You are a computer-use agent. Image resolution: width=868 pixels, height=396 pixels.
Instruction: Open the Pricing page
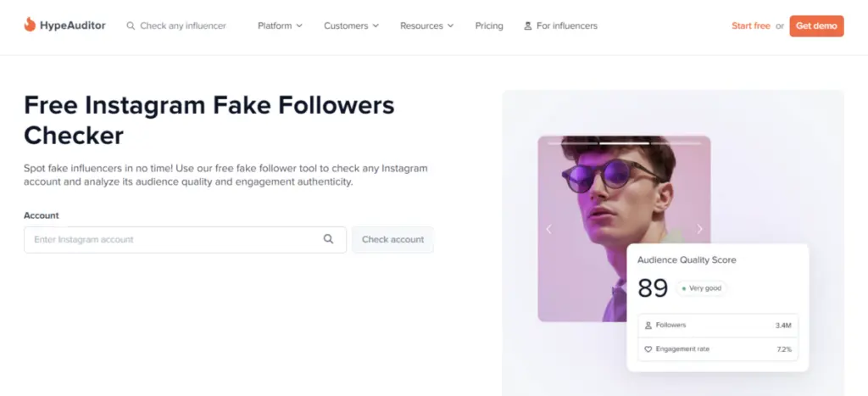[489, 26]
